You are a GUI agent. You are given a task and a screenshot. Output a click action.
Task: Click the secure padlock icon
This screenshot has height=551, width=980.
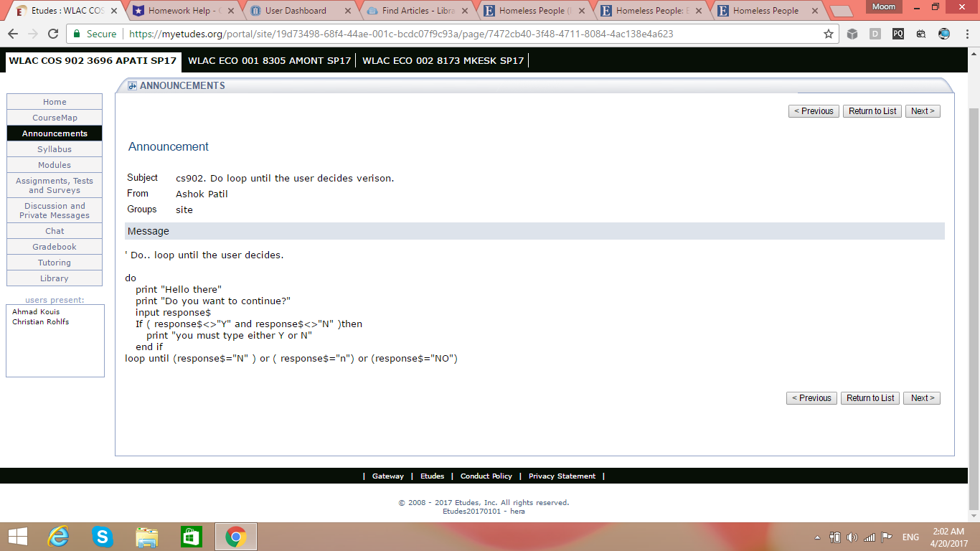pyautogui.click(x=77, y=34)
